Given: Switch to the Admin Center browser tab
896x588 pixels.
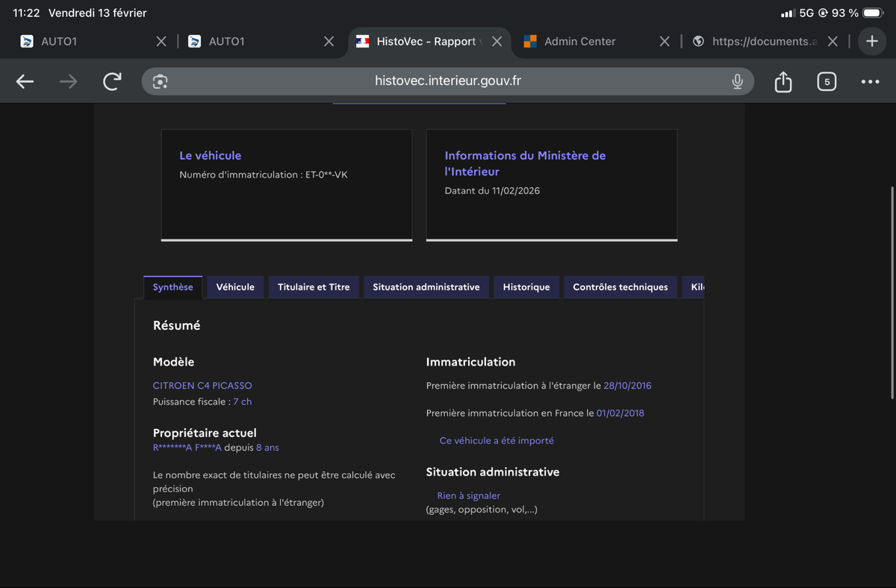Looking at the screenshot, I should coord(579,42).
